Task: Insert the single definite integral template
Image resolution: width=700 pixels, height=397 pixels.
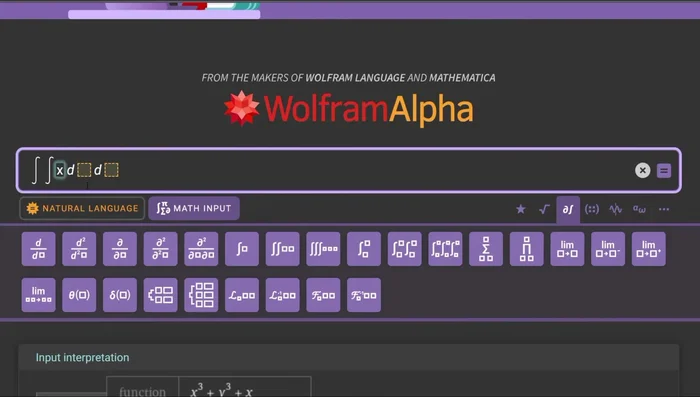Action: coord(364,249)
